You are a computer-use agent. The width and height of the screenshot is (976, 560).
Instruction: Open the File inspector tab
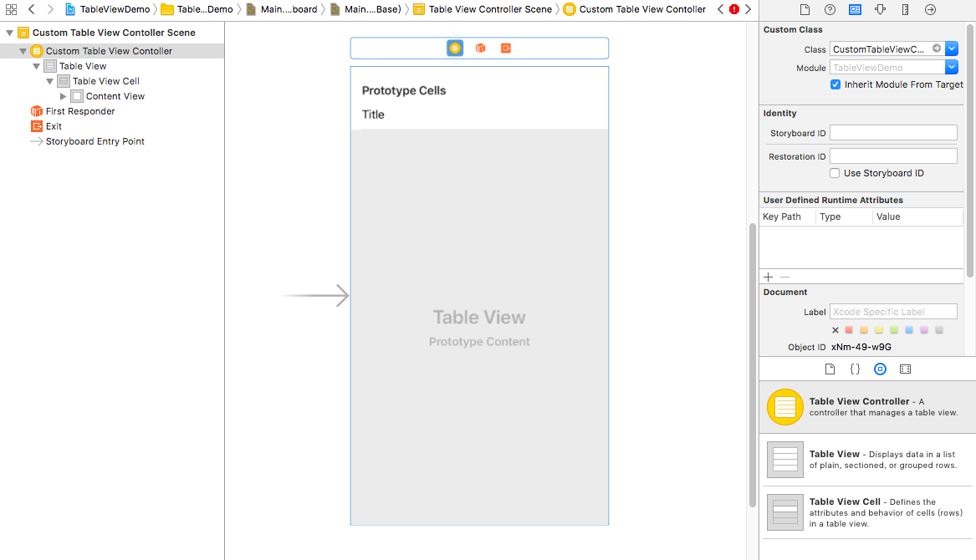tap(805, 10)
